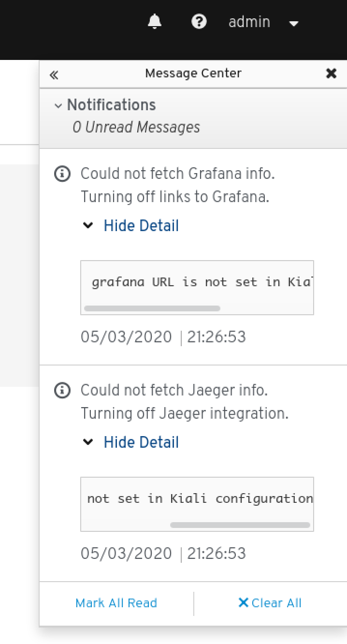Open the admin user menu
Screen dimensions: 347x644
click(249, 21)
